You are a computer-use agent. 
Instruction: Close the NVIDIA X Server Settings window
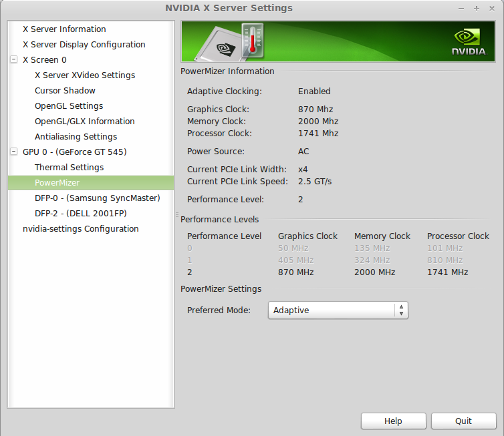[x=492, y=9]
